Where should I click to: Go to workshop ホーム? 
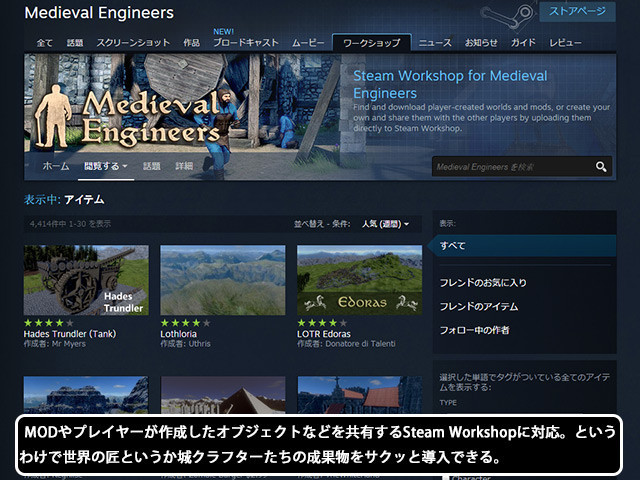coord(56,166)
